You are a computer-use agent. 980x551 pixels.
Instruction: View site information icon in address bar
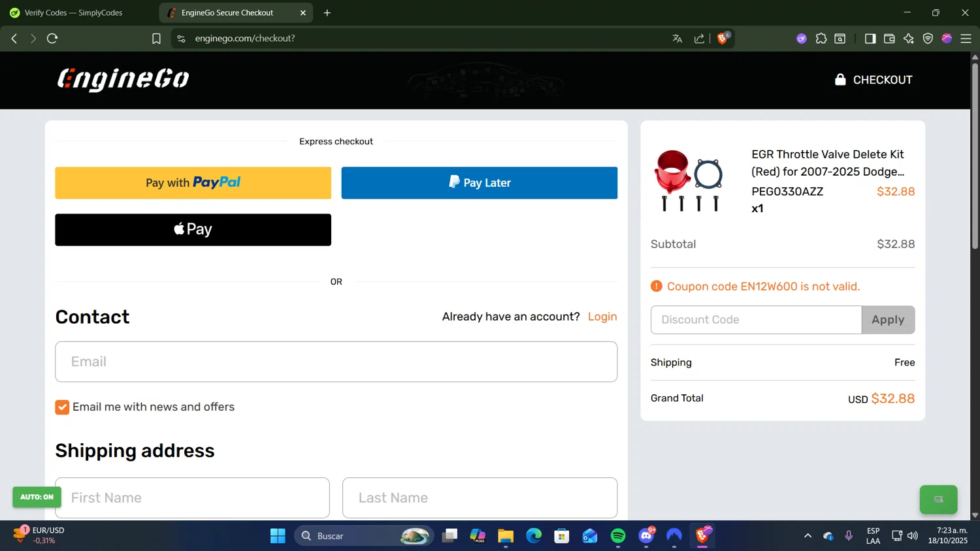click(x=181, y=39)
